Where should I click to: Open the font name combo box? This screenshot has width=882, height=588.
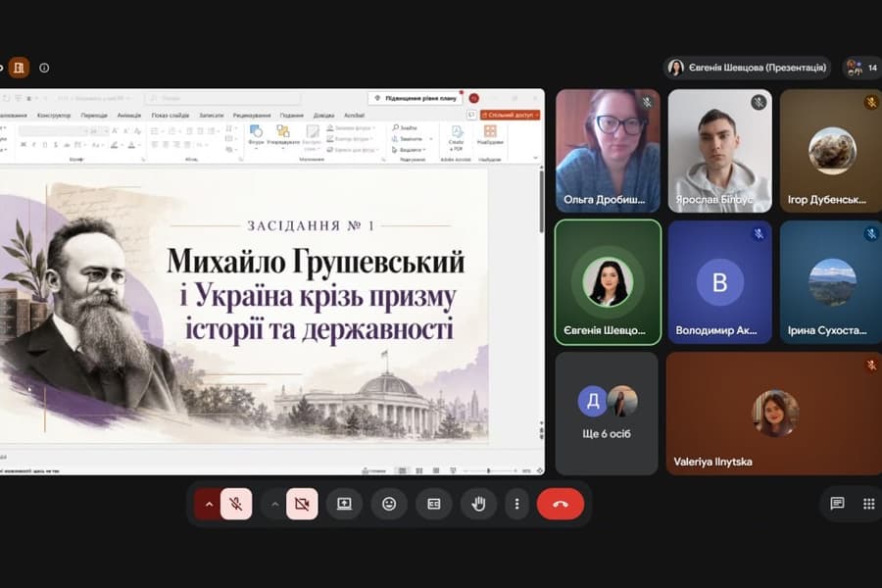[x=53, y=131]
